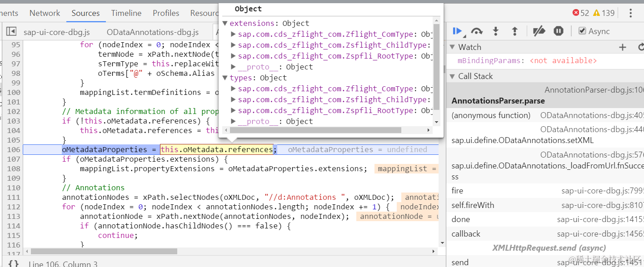644x267 pixels.
Task: Resume script execution button
Action: coord(457,31)
